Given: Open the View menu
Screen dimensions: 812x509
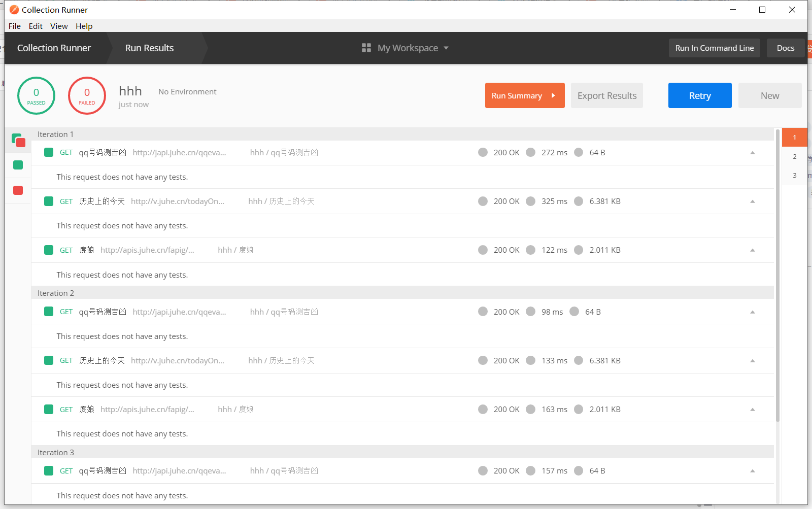Looking at the screenshot, I should coord(59,26).
